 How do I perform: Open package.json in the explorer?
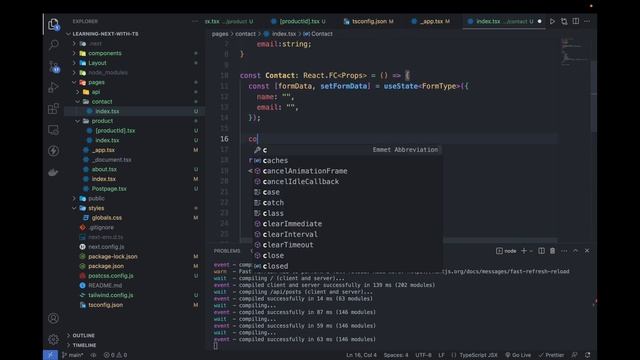pyautogui.click(x=106, y=266)
